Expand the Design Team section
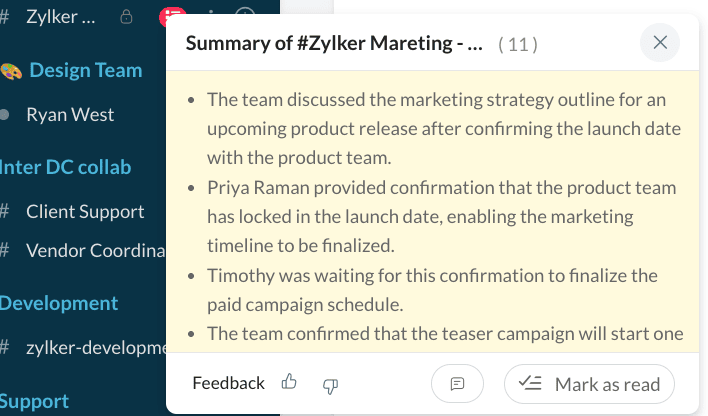The width and height of the screenshot is (708, 416). click(x=86, y=70)
